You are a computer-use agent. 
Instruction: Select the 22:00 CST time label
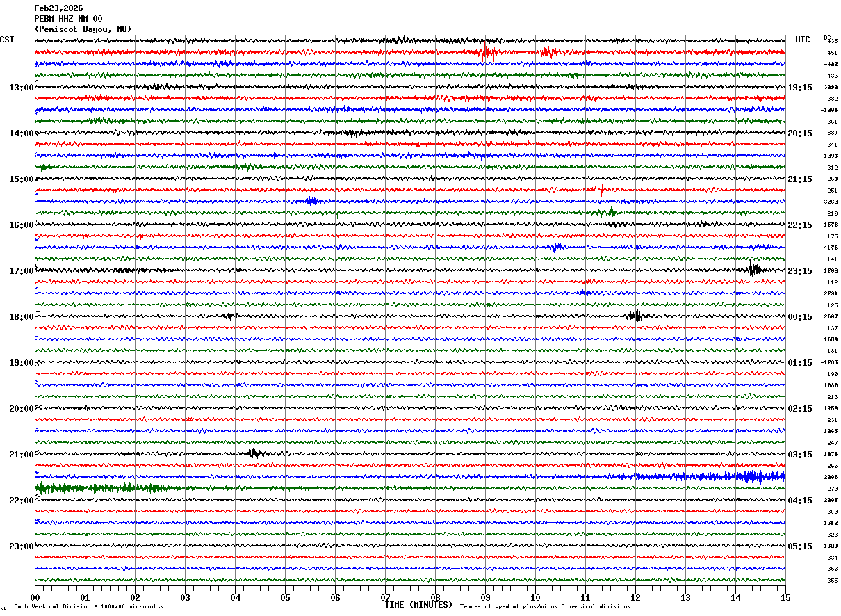(x=21, y=501)
